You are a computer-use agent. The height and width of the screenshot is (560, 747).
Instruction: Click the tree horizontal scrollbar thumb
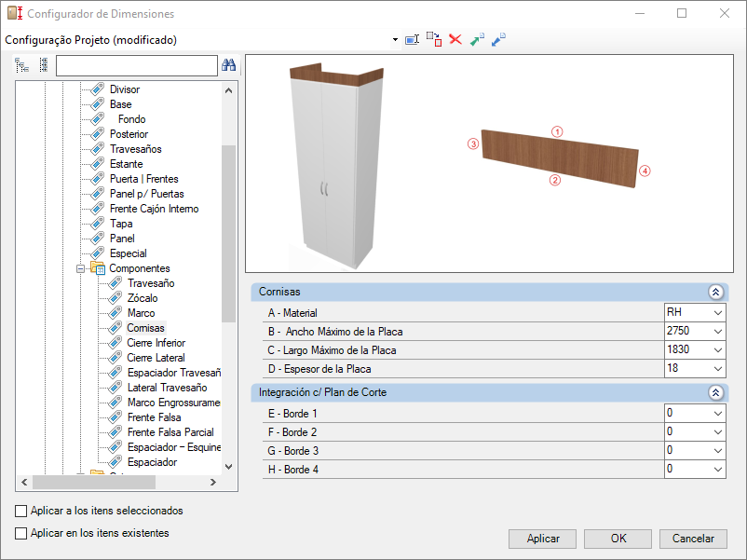94,483
